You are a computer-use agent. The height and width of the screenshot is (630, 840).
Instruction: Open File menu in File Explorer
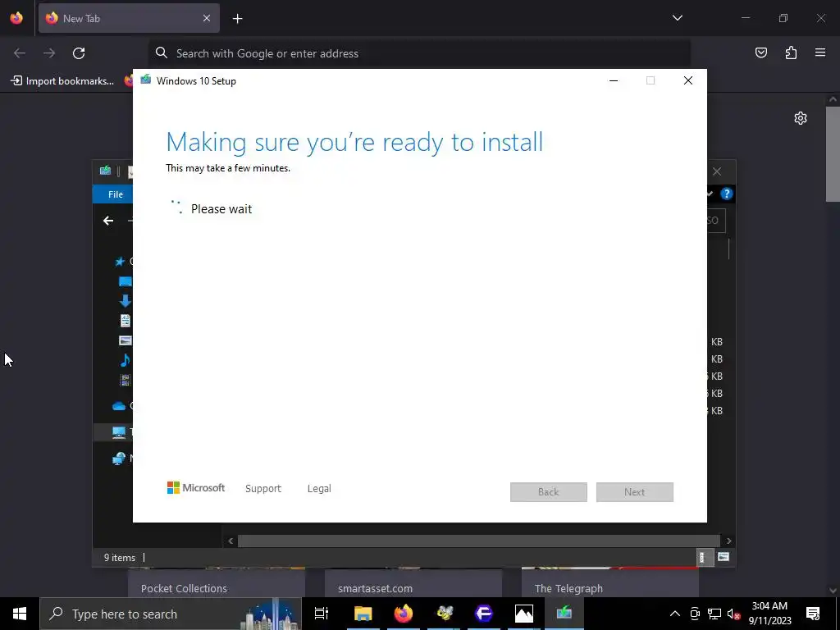tap(115, 194)
